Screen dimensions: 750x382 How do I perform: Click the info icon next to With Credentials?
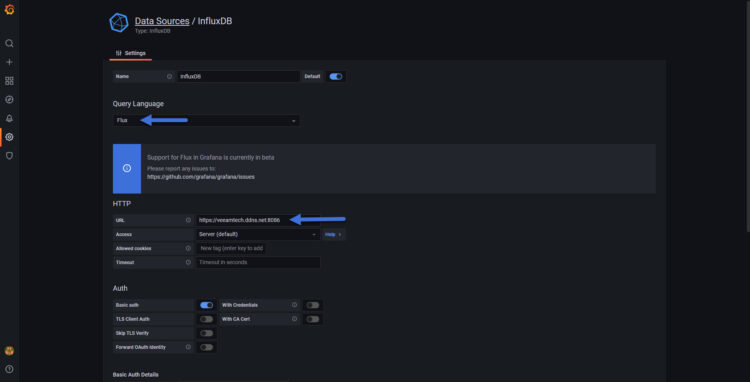[x=294, y=305]
